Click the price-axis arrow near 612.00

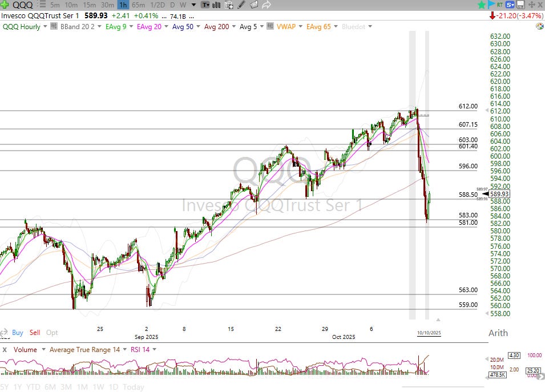pyautogui.click(x=487, y=111)
